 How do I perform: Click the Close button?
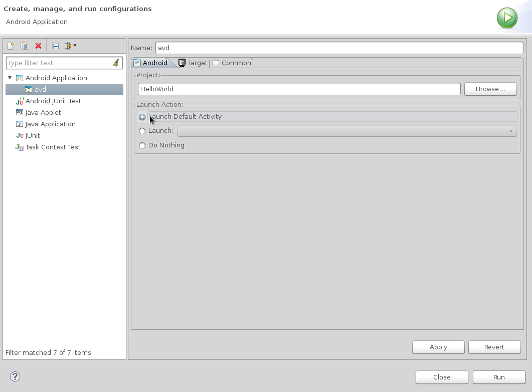pos(442,377)
